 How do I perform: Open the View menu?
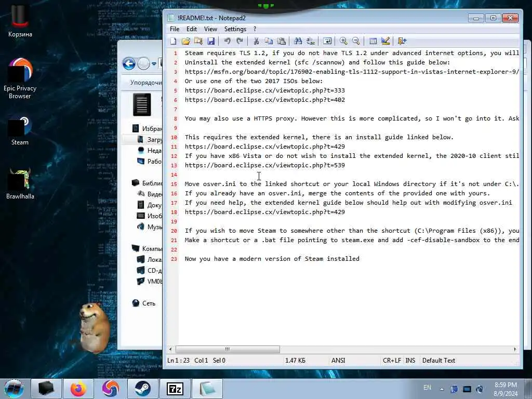(210, 29)
